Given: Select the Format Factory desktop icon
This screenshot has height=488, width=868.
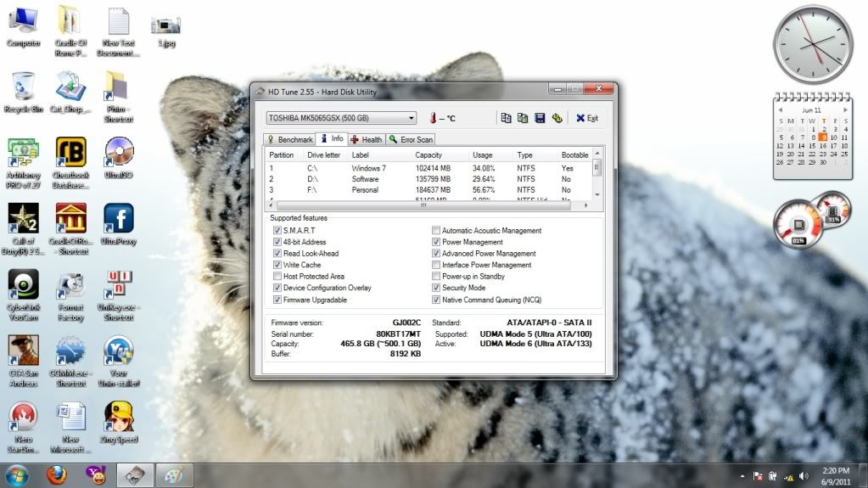Looking at the screenshot, I should (x=71, y=294).
